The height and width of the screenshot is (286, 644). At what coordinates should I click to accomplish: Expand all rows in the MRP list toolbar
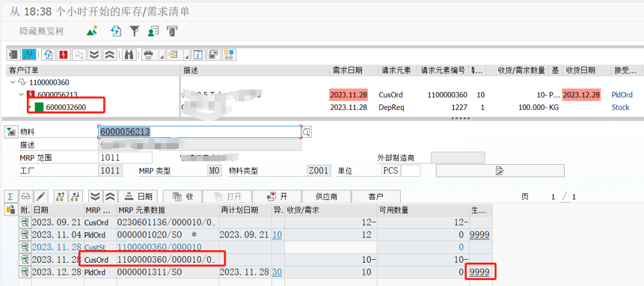[x=94, y=196]
